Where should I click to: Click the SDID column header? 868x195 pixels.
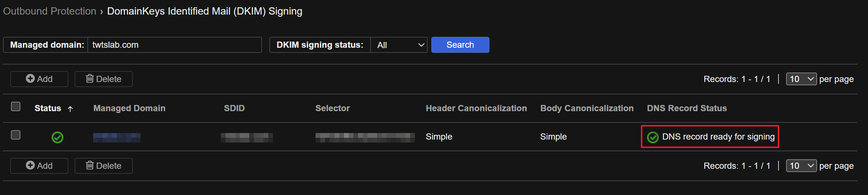point(234,108)
